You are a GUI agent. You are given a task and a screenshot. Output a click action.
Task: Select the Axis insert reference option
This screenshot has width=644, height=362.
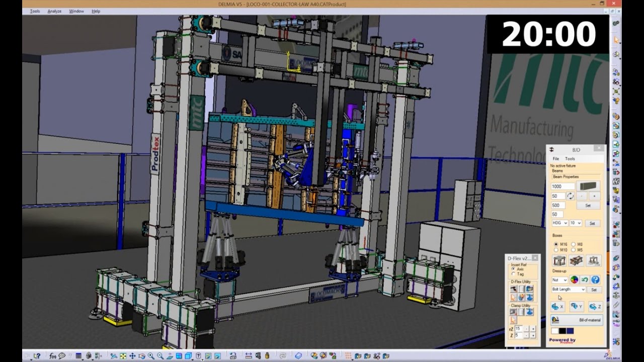pos(513,268)
